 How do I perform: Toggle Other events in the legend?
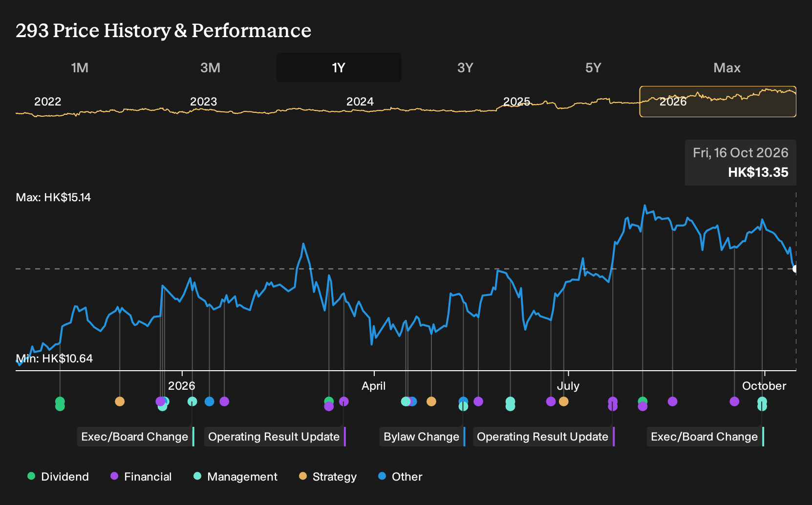(400, 477)
